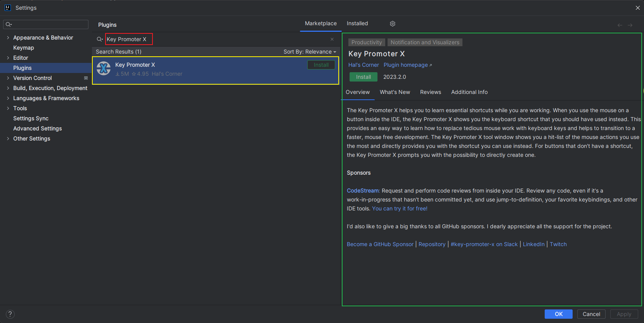Select Keymap in the settings tree
This screenshot has height=323, width=644.
(24, 48)
